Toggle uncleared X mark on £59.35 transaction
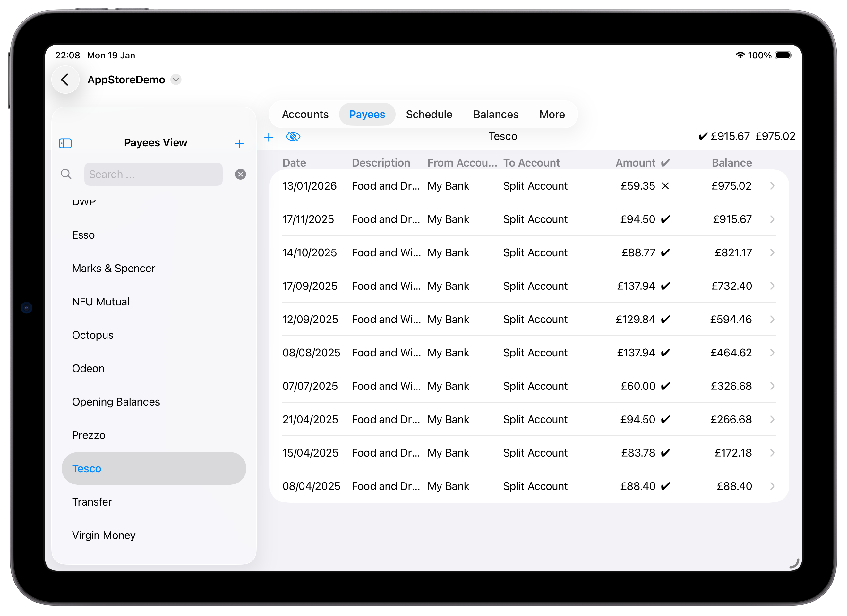 (665, 186)
